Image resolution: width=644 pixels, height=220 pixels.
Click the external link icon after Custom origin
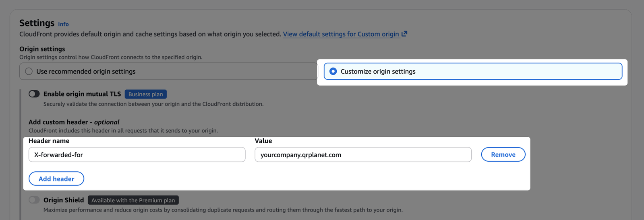tap(404, 34)
